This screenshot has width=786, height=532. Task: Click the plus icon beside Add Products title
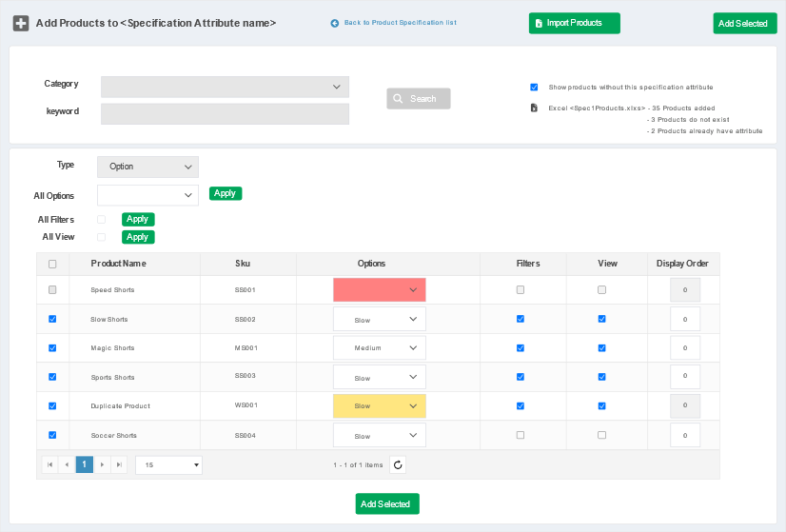pyautogui.click(x=20, y=23)
